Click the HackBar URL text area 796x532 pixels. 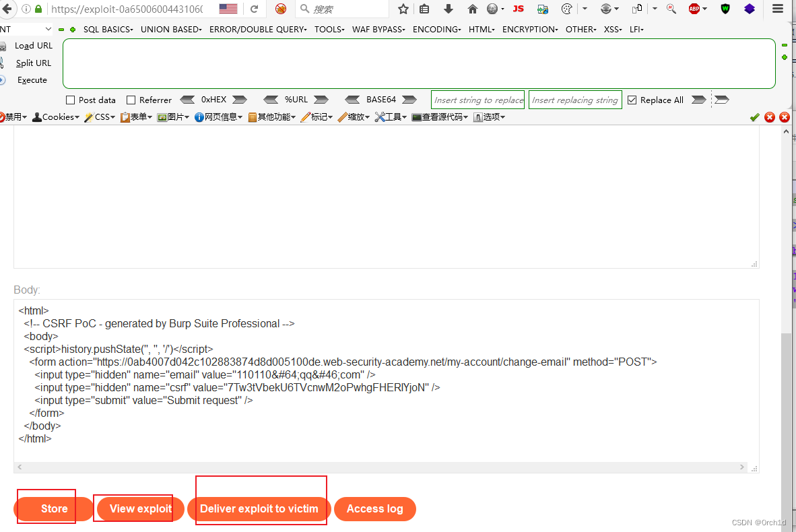pos(419,63)
